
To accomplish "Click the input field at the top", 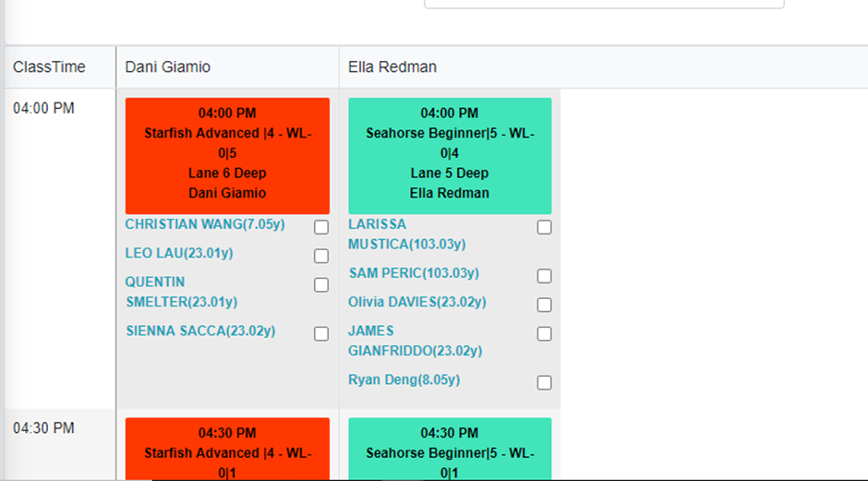I will coord(604,4).
